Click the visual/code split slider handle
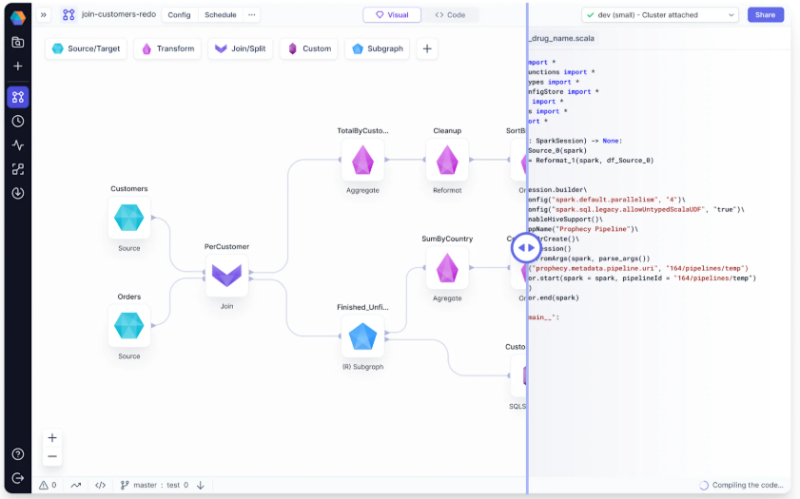This screenshot has width=800, height=499. 526,247
